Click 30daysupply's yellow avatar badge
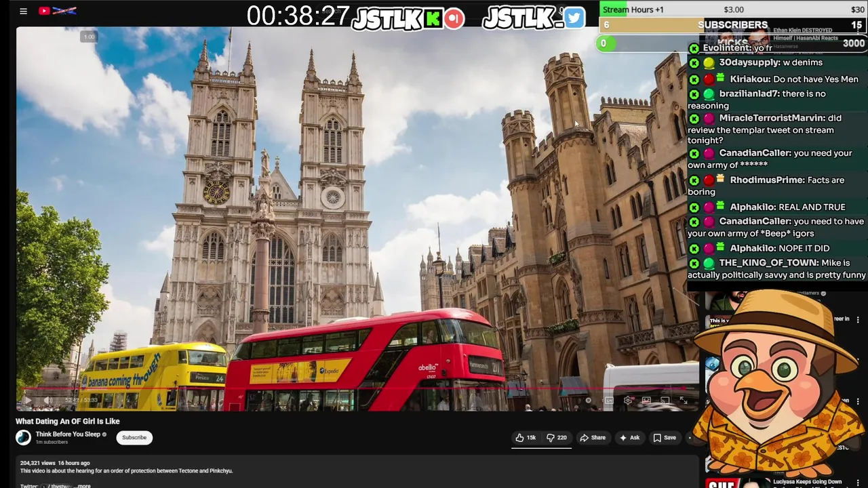The height and width of the screenshot is (488, 868). tap(709, 62)
